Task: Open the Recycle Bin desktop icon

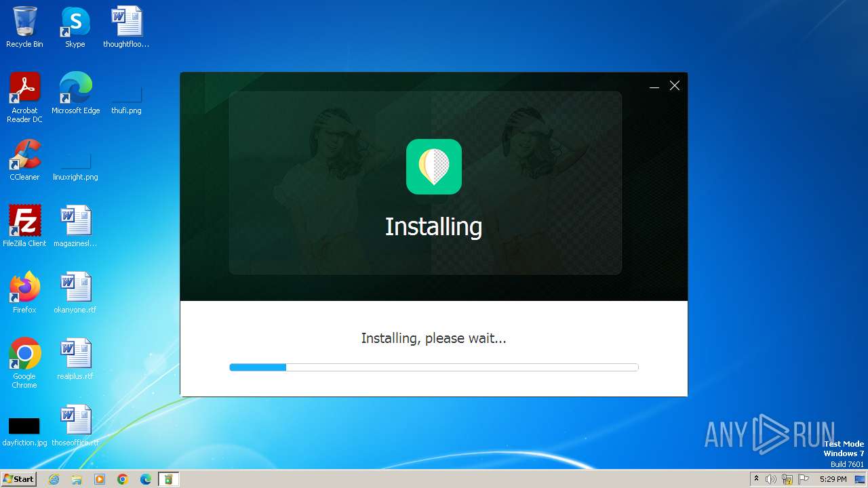Action: (x=24, y=27)
